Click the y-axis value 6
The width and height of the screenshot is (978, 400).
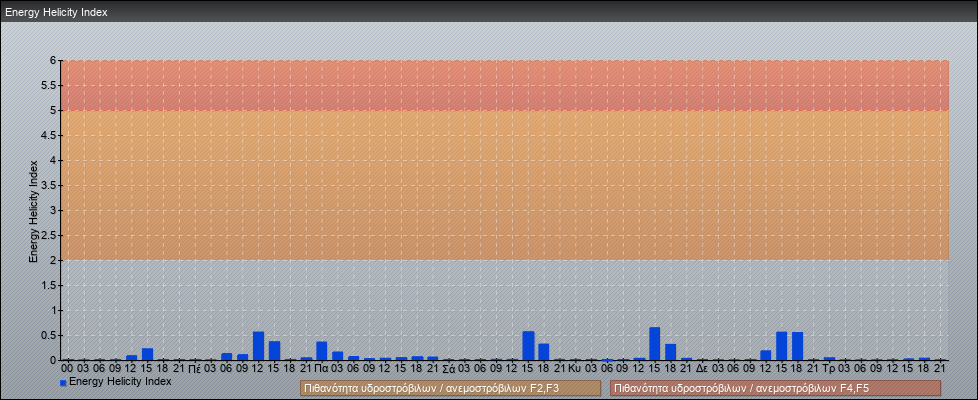click(x=54, y=61)
